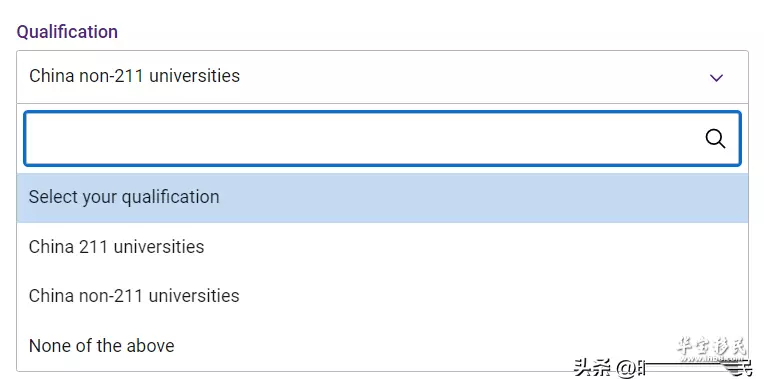This screenshot has width=764, height=379.
Task: Click the magnifying glass search icon
Action: tap(715, 139)
